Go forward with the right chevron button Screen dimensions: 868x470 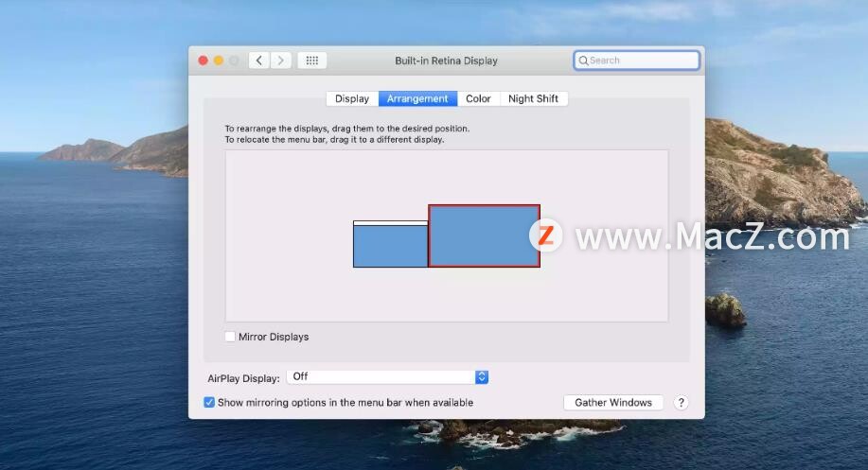[281, 61]
